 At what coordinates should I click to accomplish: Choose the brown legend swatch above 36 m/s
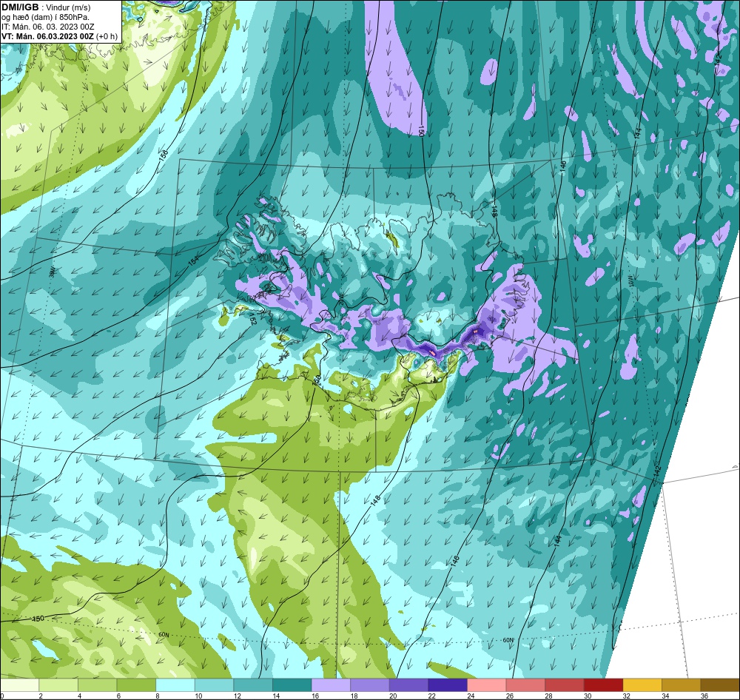coord(720,685)
